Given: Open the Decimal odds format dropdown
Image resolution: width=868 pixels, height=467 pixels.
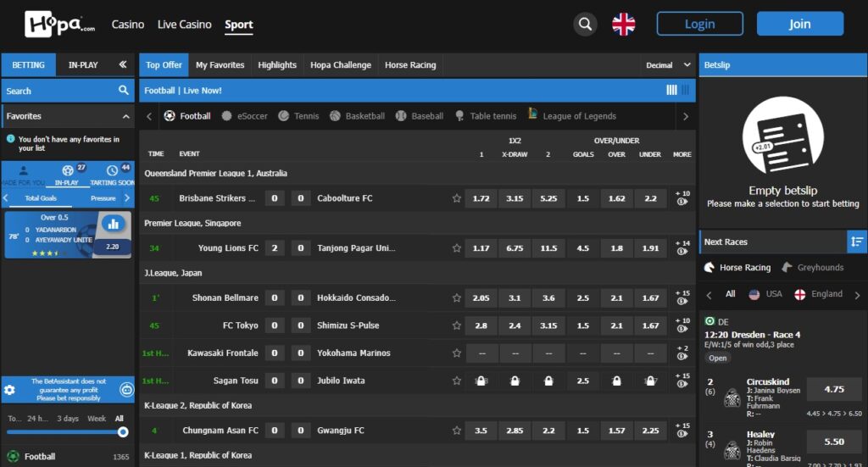Looking at the screenshot, I should [668, 64].
